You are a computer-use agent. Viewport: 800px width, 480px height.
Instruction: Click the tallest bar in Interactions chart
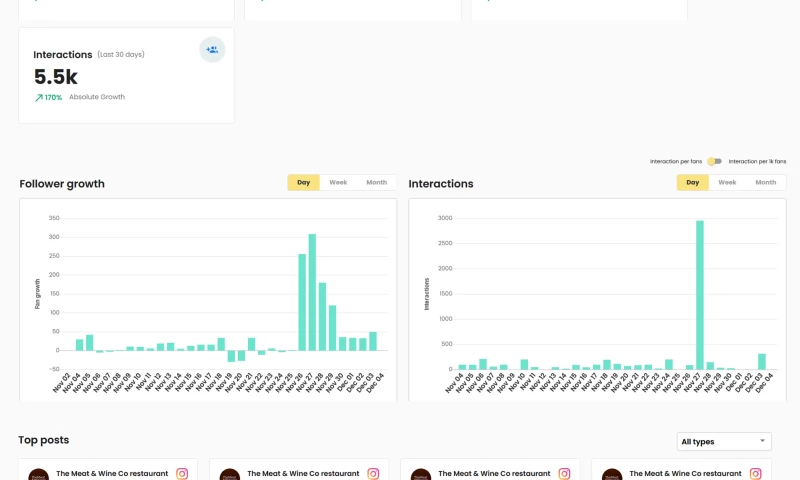pos(700,295)
